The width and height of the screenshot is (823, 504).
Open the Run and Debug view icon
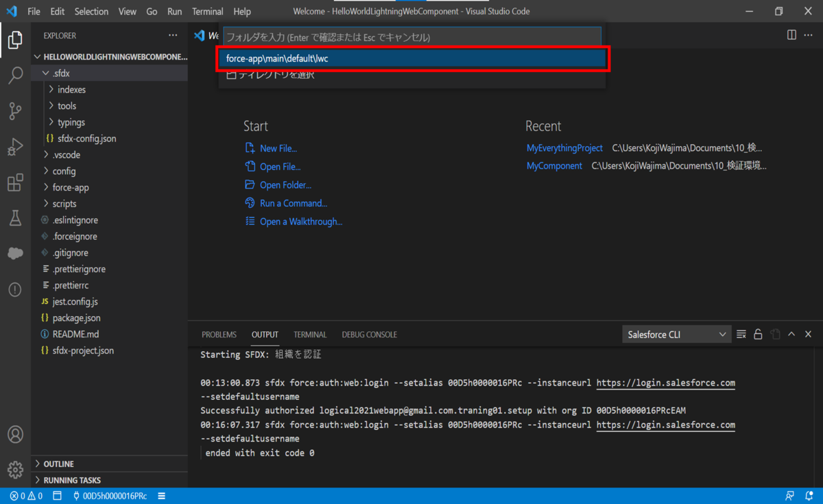point(15,147)
